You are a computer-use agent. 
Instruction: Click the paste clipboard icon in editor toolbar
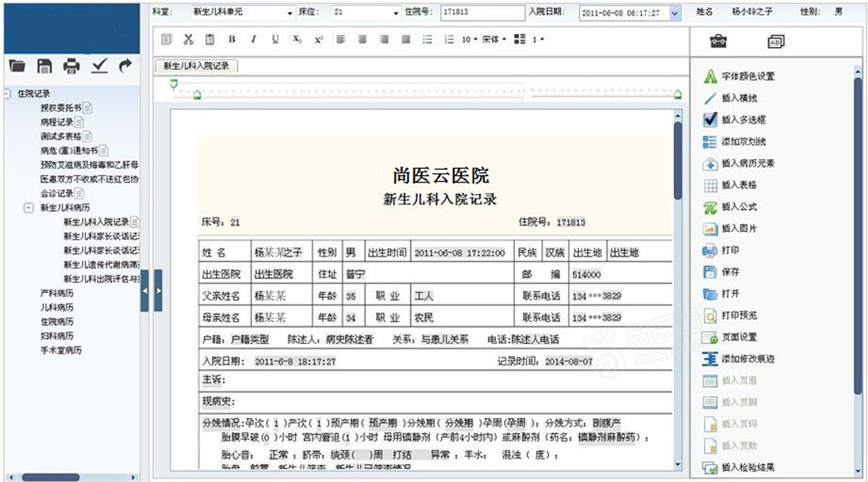coord(209,39)
